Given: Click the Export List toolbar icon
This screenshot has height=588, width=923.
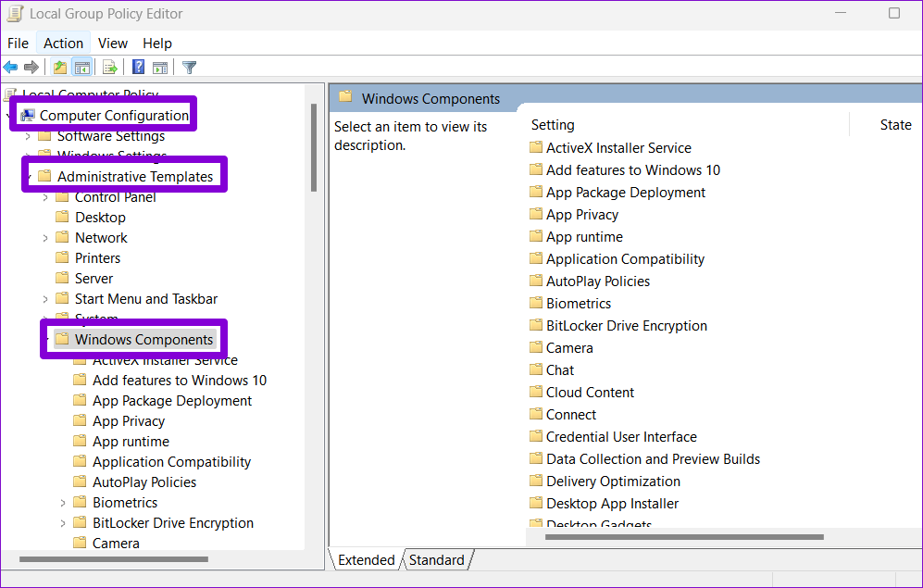Looking at the screenshot, I should (109, 67).
